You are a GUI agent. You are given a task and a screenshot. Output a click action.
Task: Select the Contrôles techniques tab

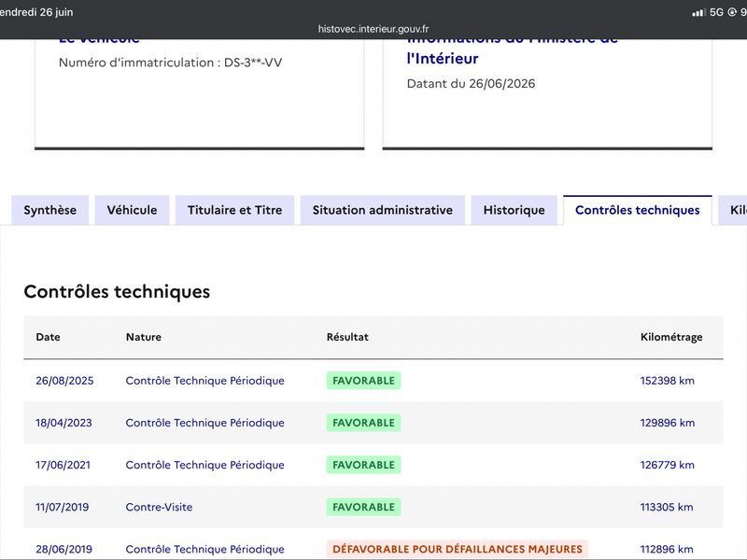[x=638, y=210]
